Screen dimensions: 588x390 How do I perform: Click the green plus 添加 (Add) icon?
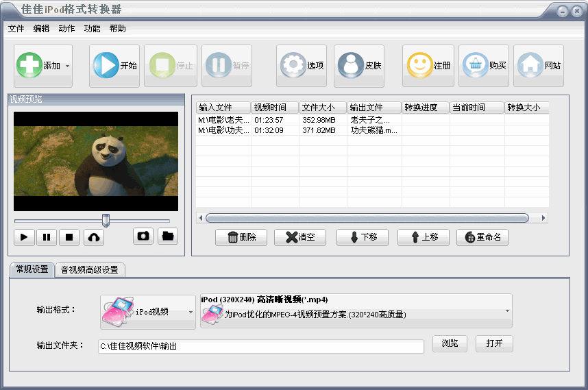click(x=29, y=66)
